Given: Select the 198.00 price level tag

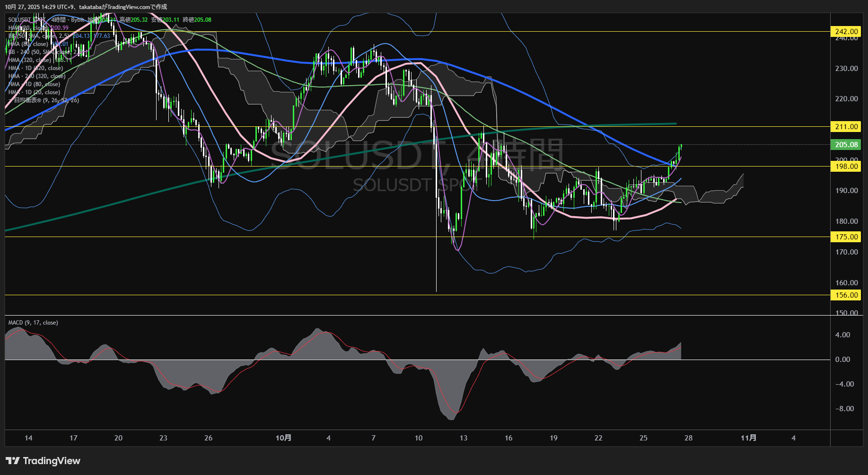Looking at the screenshot, I should (x=846, y=167).
